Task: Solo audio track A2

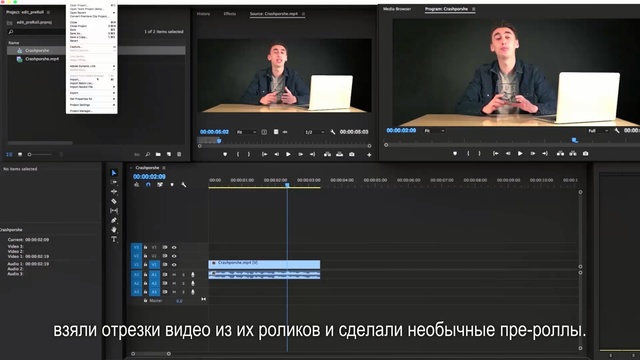Action: point(183,283)
